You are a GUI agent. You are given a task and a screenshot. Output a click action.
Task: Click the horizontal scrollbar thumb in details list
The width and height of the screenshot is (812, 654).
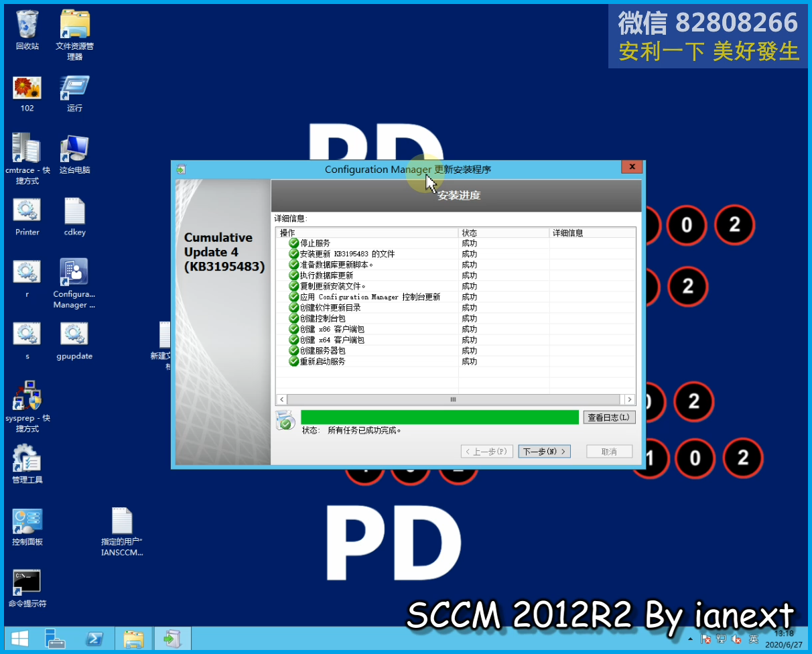(453, 399)
